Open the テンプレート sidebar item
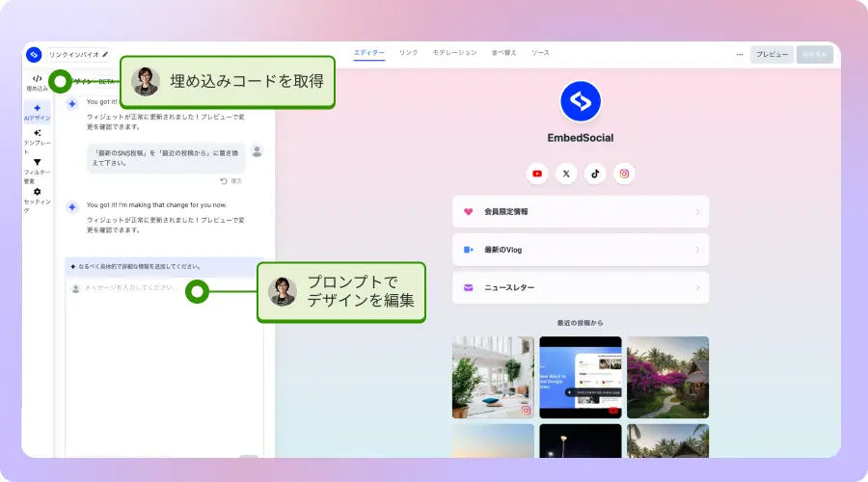The width and height of the screenshot is (868, 482). click(37, 142)
